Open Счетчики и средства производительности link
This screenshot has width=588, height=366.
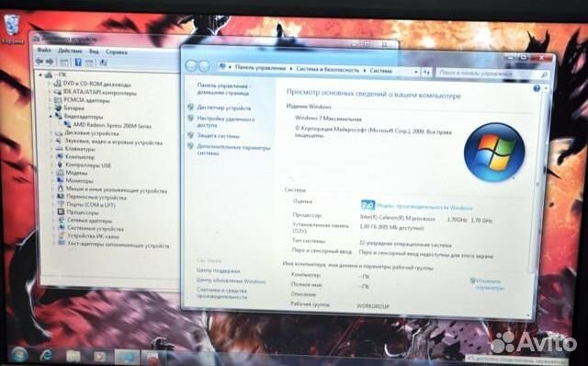(x=222, y=293)
